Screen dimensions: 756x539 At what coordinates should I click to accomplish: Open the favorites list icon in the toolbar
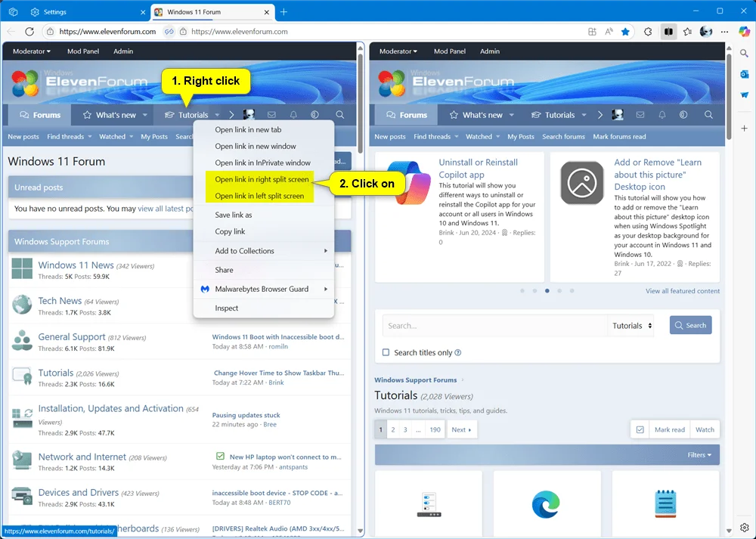[687, 32]
